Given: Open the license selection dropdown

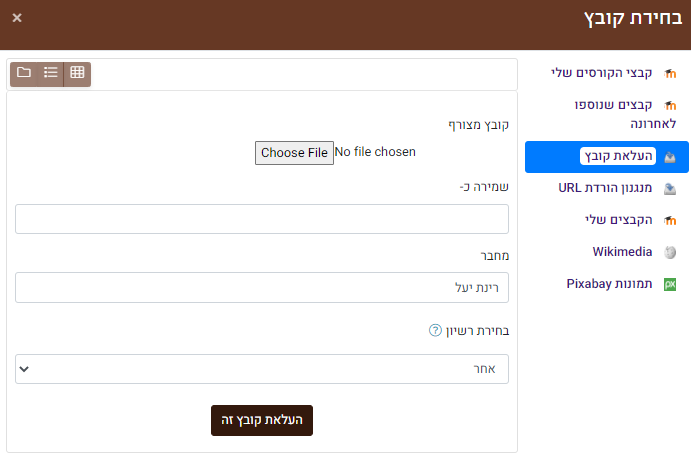Looking at the screenshot, I should 262,369.
